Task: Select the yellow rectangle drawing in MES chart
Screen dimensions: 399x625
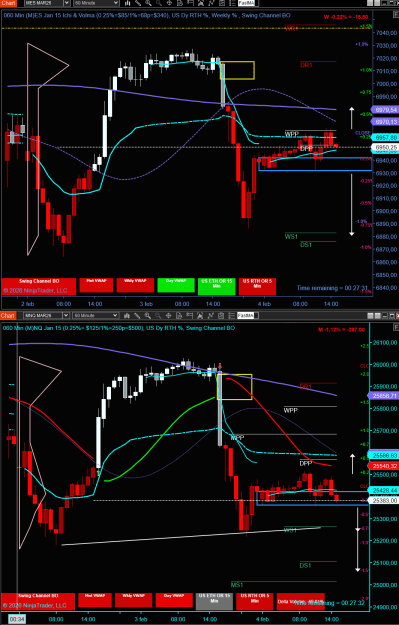Action: (x=237, y=70)
